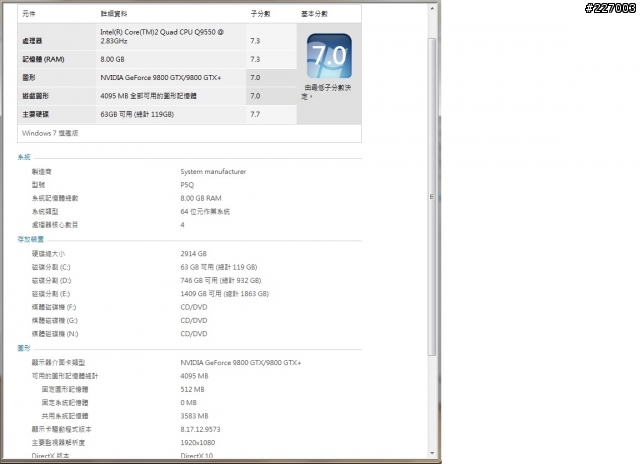Click the 系統 section heading

[24, 157]
